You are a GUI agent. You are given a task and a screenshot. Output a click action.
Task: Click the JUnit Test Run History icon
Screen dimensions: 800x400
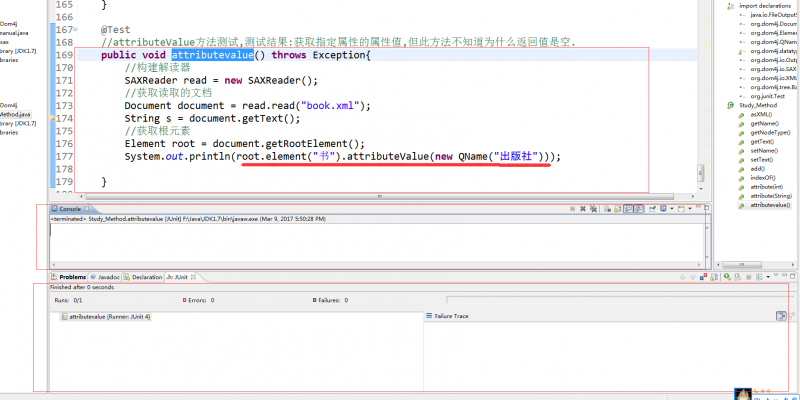[759, 277]
